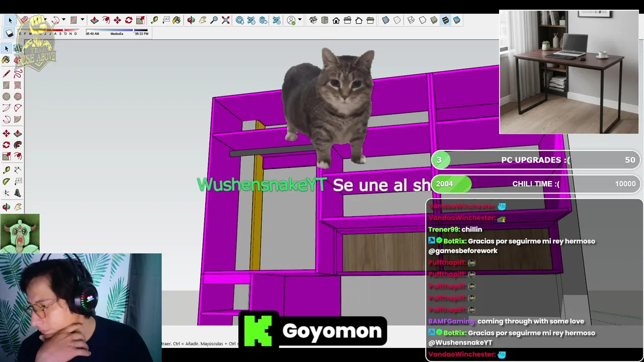Viewport: 644px width, 362px height.
Task: Click the CHILI TIME goal bar
Action: (x=536, y=184)
